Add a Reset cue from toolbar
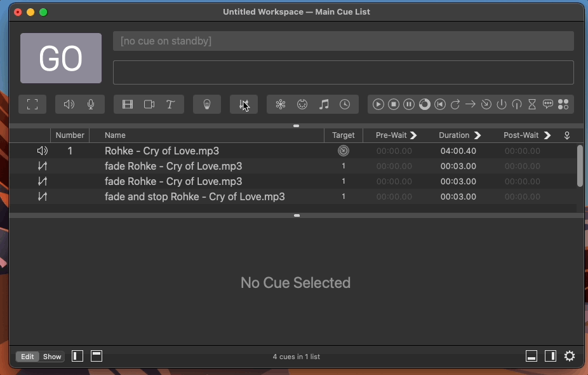588x375 pixels. click(x=440, y=104)
